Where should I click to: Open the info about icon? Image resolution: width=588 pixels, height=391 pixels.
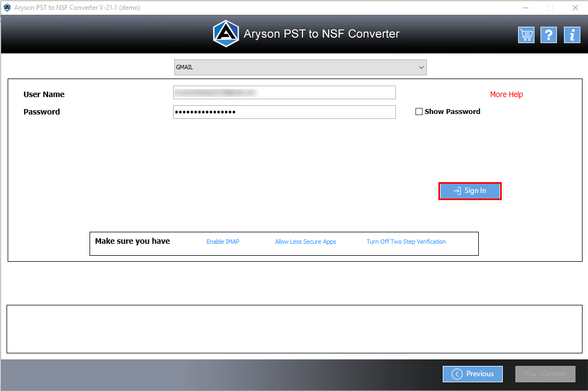click(572, 35)
